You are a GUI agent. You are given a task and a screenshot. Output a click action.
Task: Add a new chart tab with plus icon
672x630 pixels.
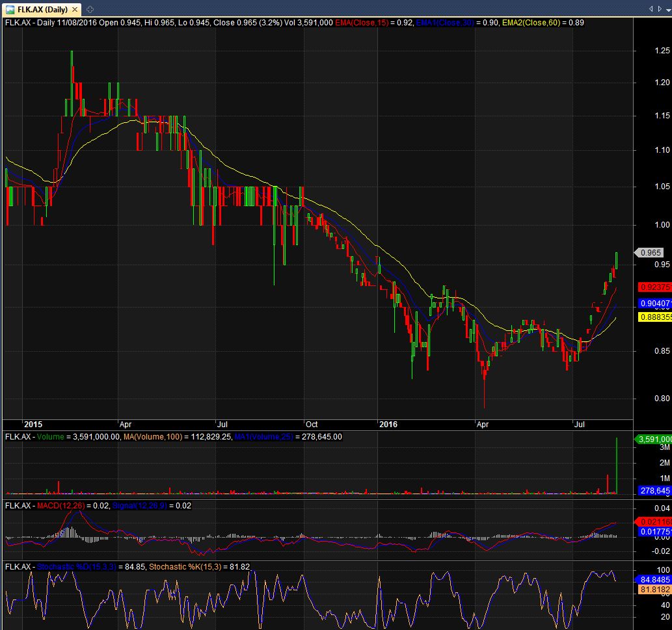click(x=90, y=9)
